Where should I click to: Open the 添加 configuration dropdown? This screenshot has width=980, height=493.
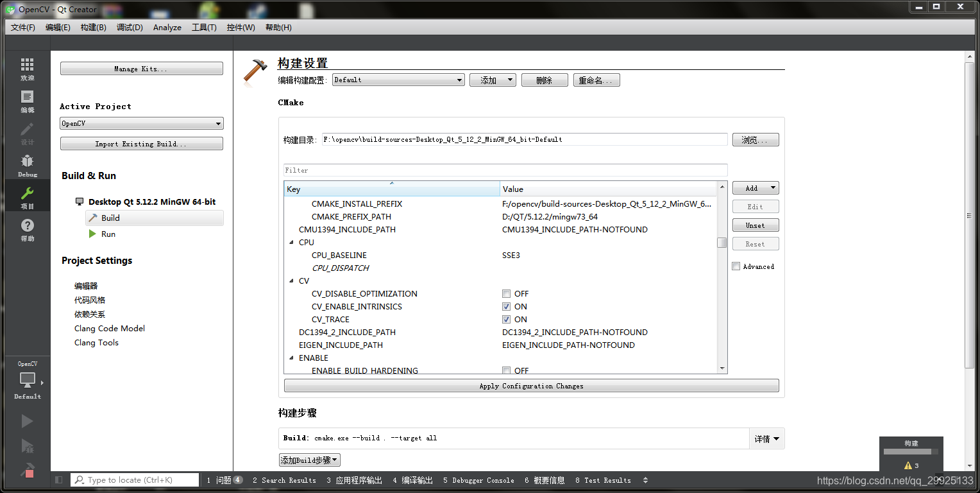493,80
